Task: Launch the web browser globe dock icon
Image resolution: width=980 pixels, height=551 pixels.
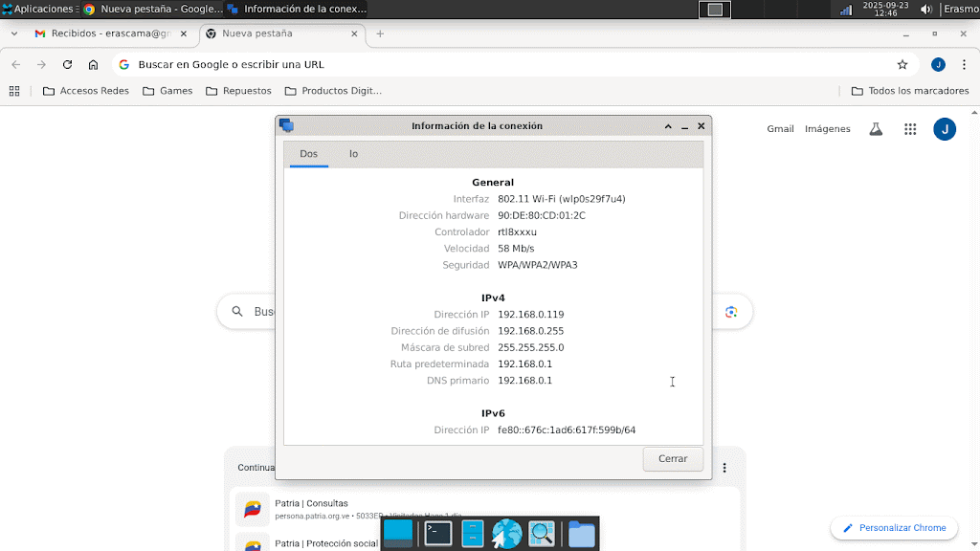Action: click(x=507, y=534)
